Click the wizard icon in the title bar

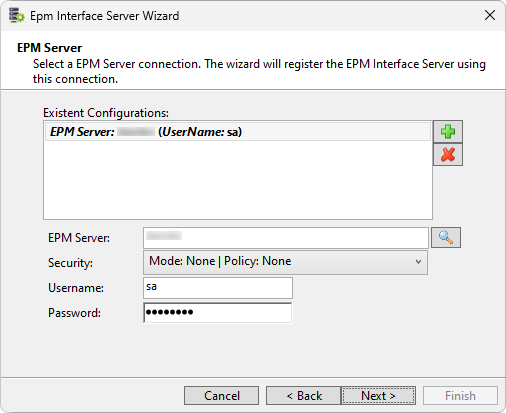point(17,16)
